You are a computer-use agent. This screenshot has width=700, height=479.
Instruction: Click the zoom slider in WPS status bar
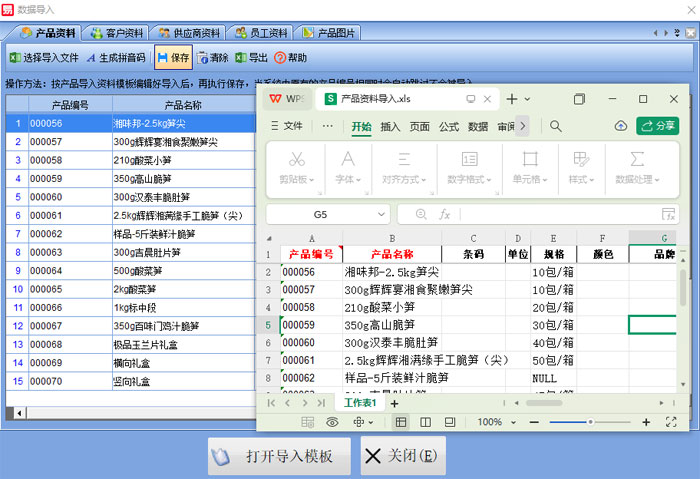click(x=592, y=423)
